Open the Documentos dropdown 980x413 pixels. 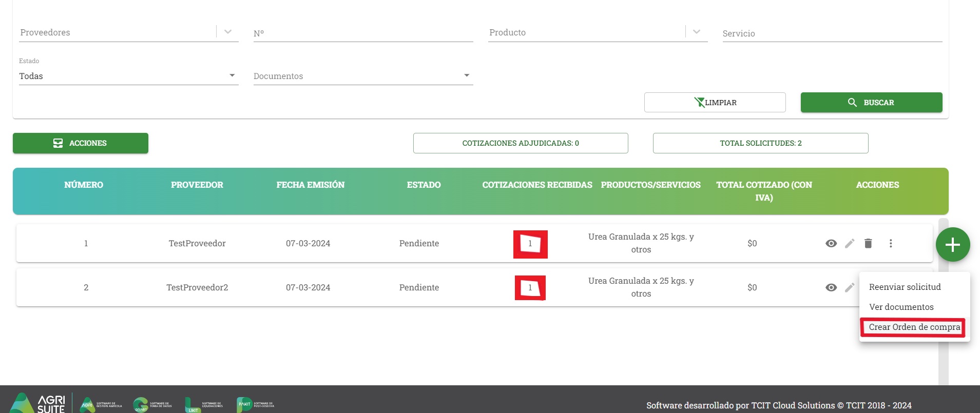point(363,76)
